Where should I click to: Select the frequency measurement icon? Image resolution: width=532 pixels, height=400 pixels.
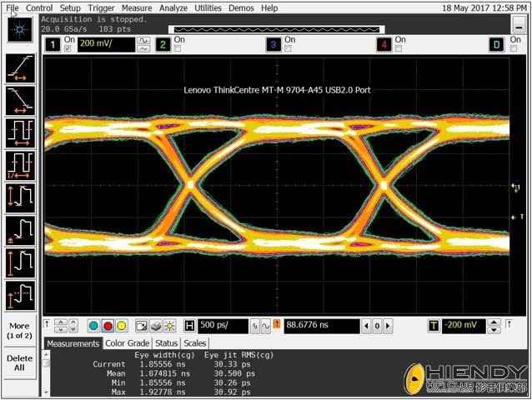point(20,166)
